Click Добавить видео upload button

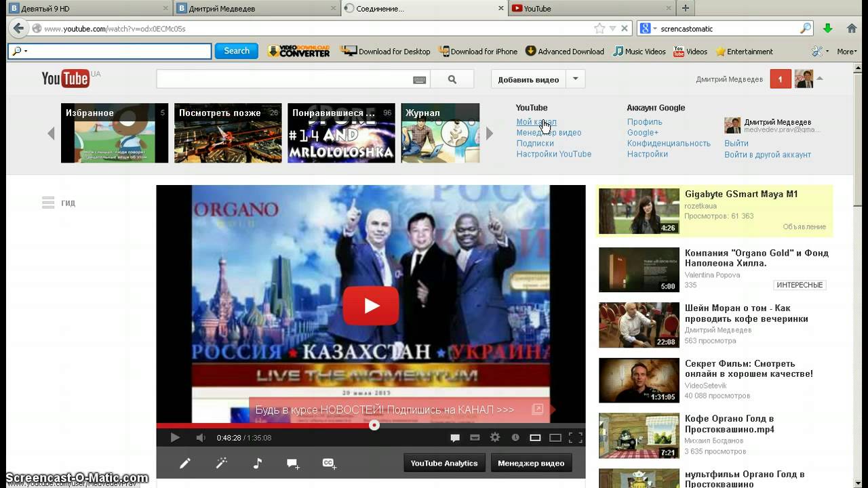pyautogui.click(x=528, y=79)
